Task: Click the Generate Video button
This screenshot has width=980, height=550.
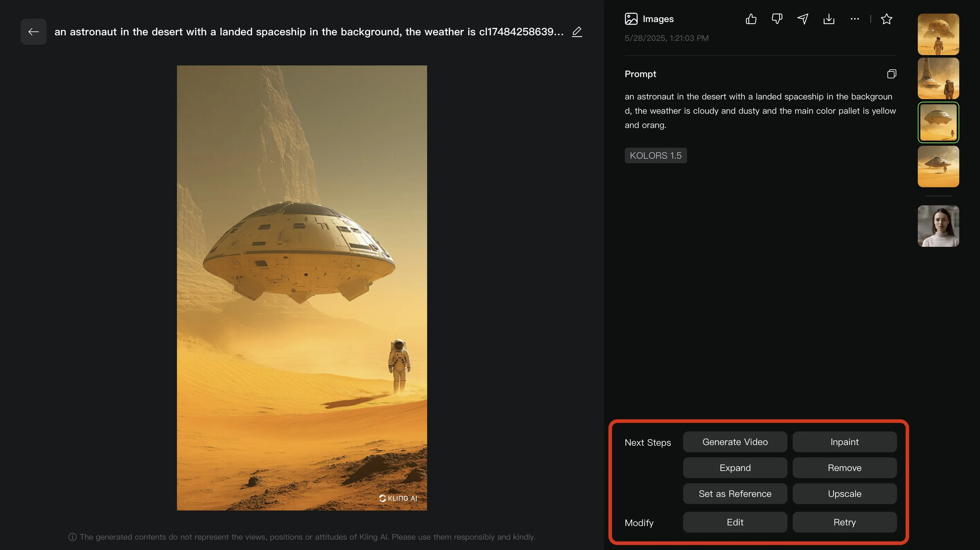Action: pos(735,441)
